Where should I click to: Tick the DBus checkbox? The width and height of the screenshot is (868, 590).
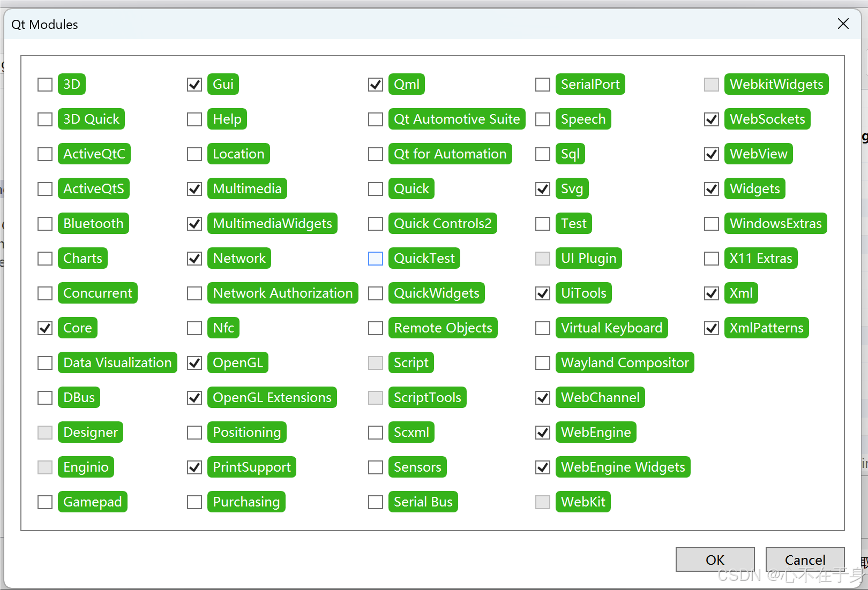tap(45, 398)
